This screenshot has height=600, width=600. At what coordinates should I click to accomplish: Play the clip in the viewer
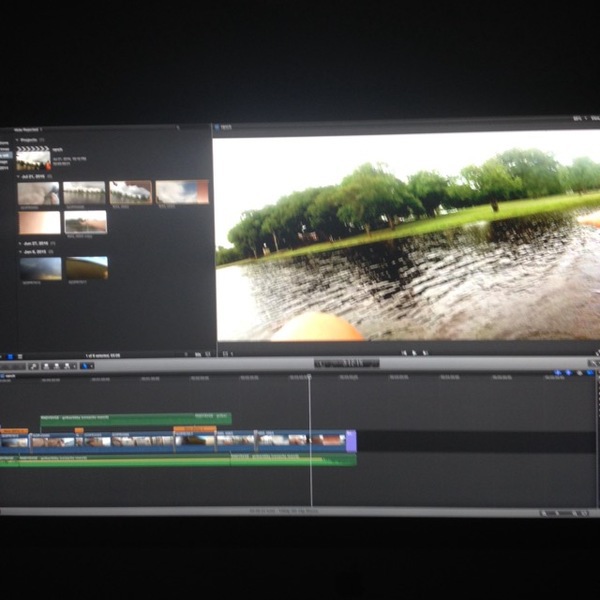tap(414, 353)
